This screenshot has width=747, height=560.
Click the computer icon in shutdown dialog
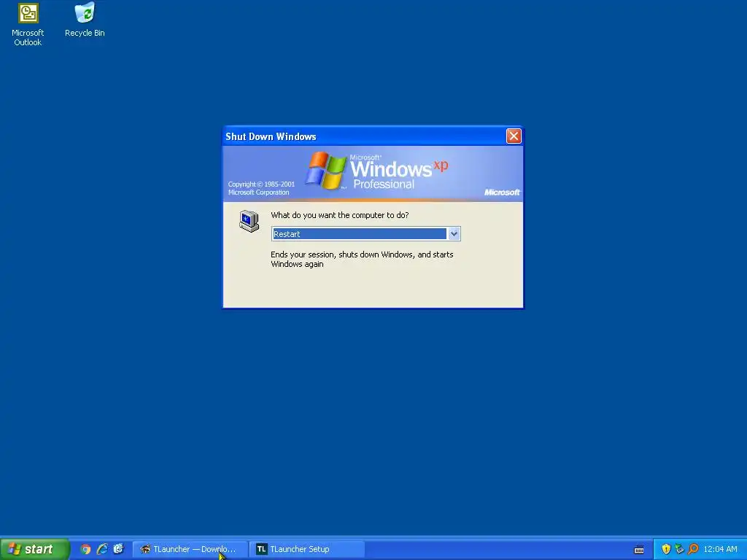(249, 221)
